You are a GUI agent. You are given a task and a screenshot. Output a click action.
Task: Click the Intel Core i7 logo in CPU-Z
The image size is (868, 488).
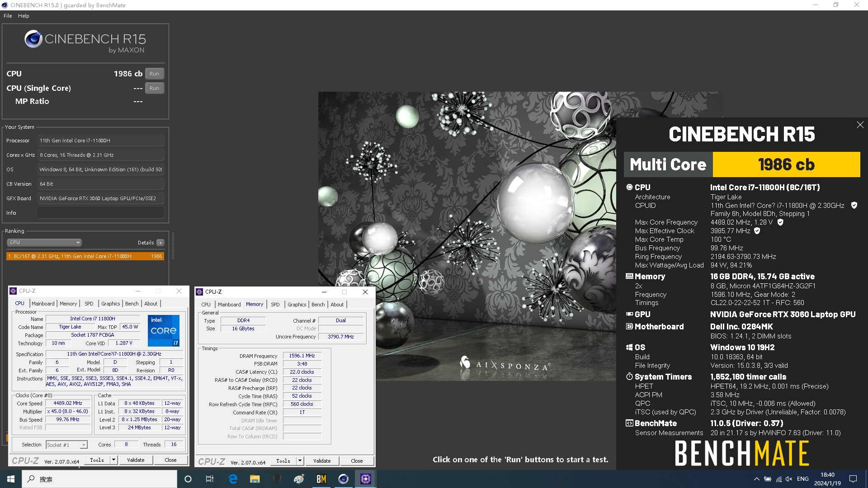[x=164, y=331]
